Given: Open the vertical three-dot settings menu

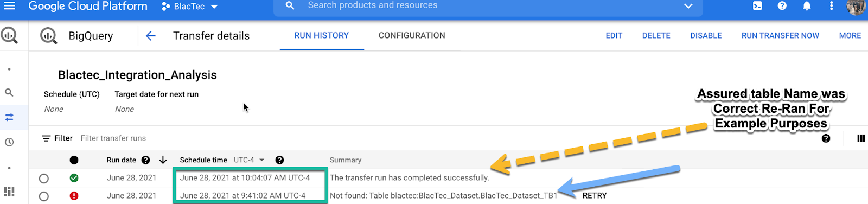Looking at the screenshot, I should coord(831,5).
